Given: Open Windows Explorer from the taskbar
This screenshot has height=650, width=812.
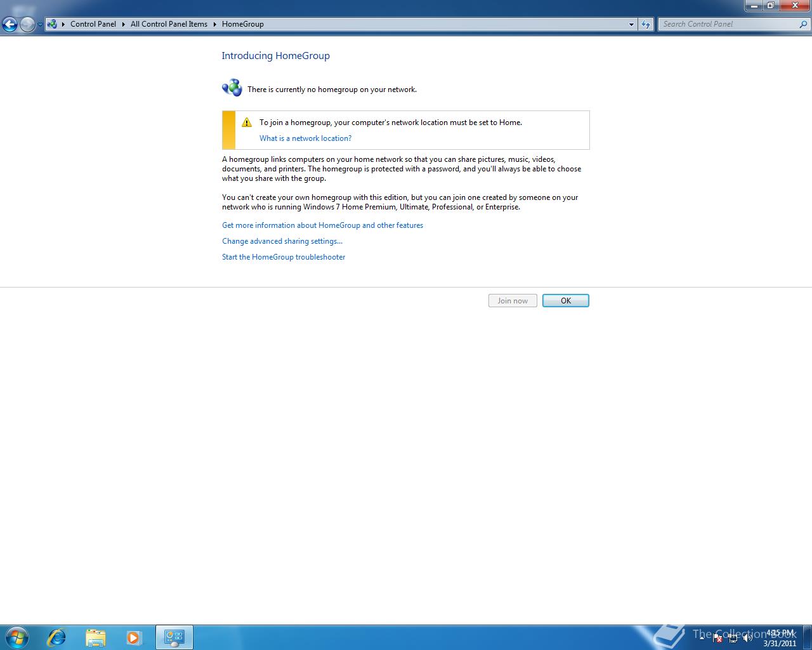Looking at the screenshot, I should point(95,637).
